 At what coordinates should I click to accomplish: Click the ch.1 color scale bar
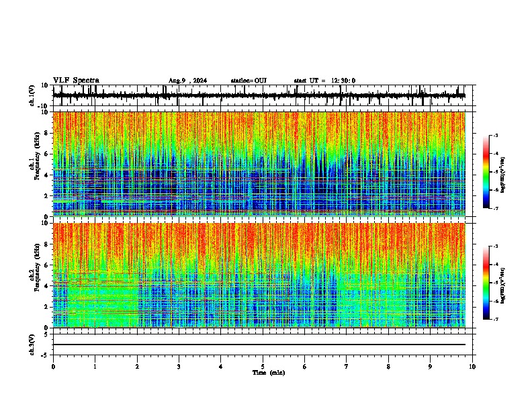(486, 172)
